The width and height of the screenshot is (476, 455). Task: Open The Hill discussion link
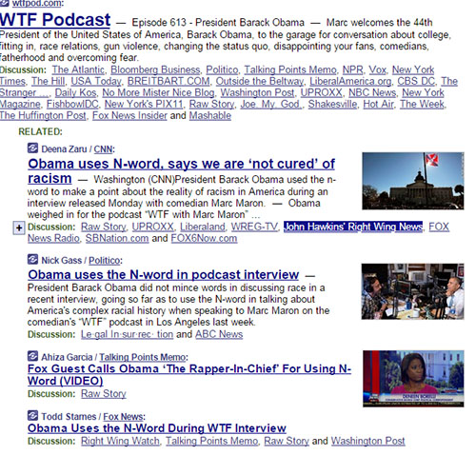coord(49,81)
